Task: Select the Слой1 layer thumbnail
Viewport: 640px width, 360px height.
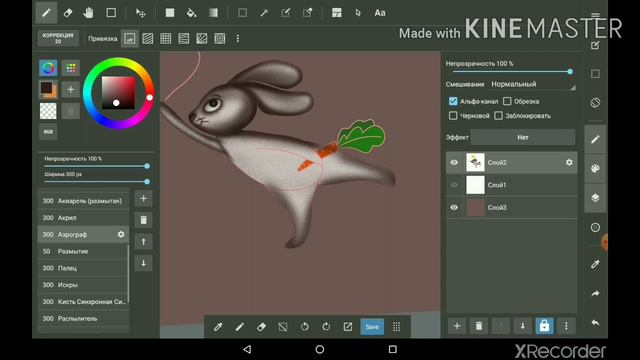Action: 476,185
